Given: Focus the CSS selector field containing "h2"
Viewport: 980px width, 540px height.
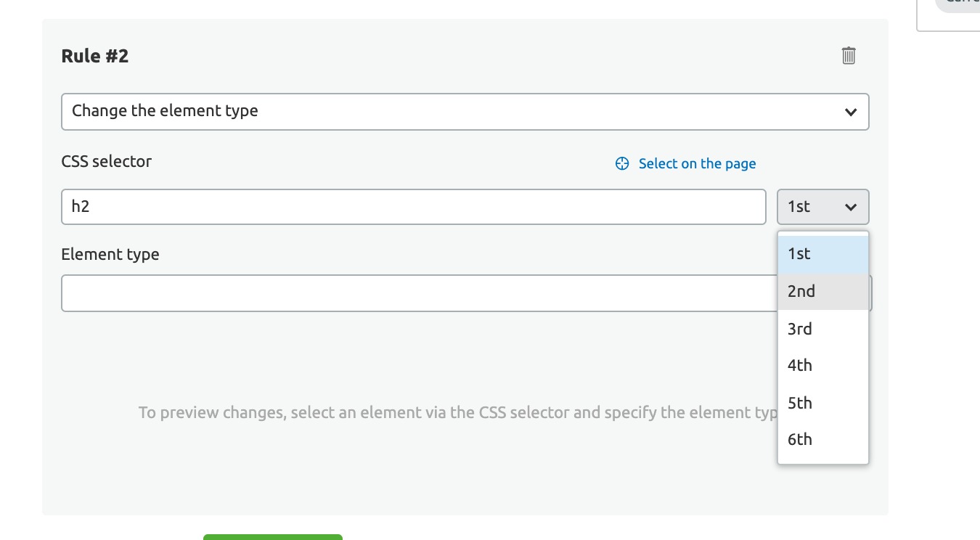Looking at the screenshot, I should pyautogui.click(x=413, y=207).
